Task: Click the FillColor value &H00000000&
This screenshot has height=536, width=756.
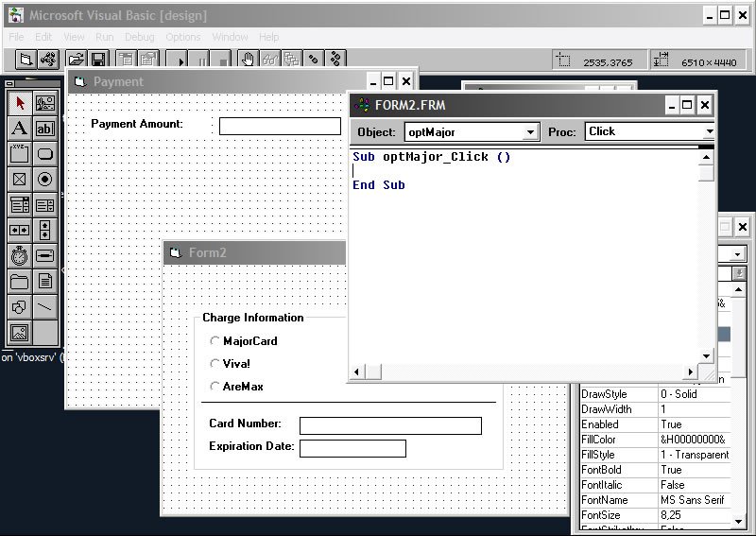Action: pyautogui.click(x=693, y=440)
